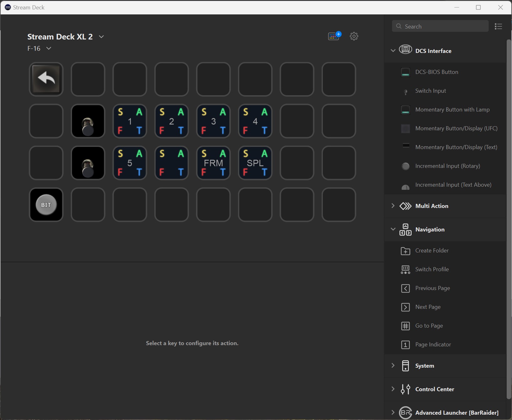The image size is (512, 420).
Task: Open the Stream Deck XL 2 device dropdown
Action: [x=101, y=37]
